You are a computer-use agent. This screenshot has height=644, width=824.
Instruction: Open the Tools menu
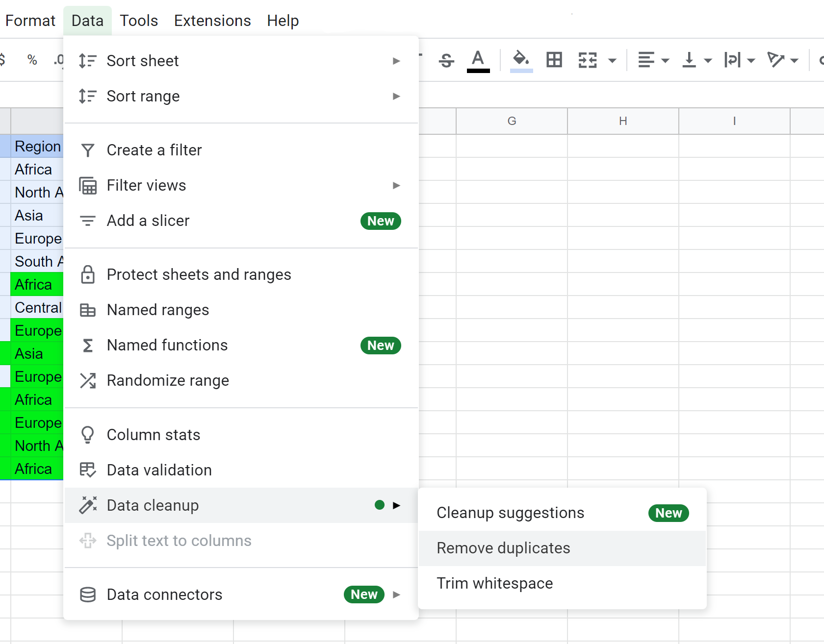click(x=139, y=20)
